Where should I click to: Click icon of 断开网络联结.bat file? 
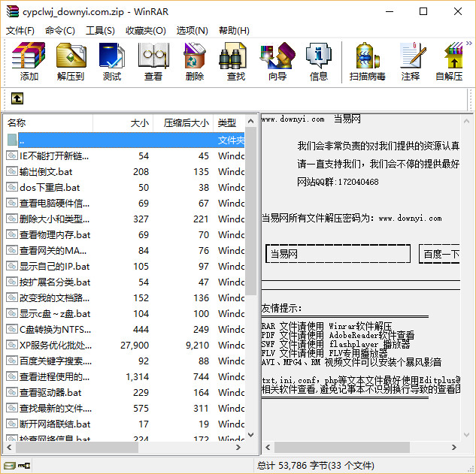[12, 424]
